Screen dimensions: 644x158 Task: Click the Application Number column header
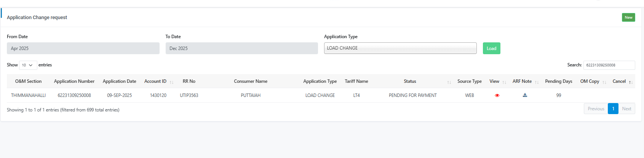pos(74,81)
